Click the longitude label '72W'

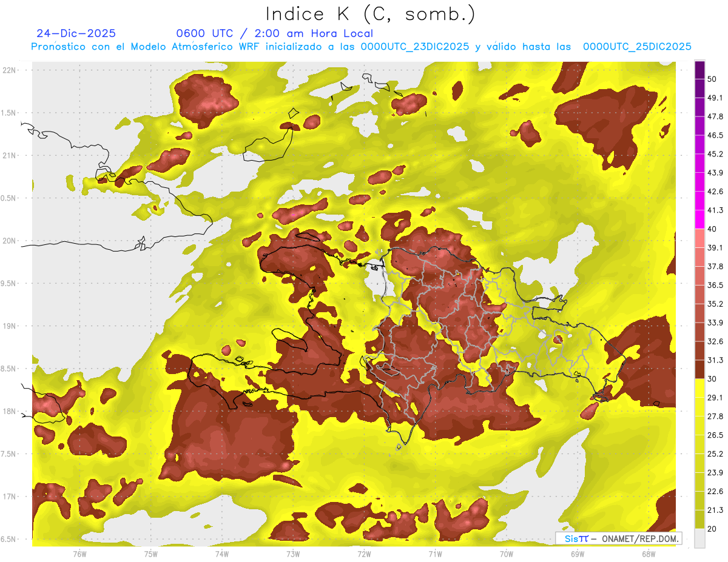[364, 554]
